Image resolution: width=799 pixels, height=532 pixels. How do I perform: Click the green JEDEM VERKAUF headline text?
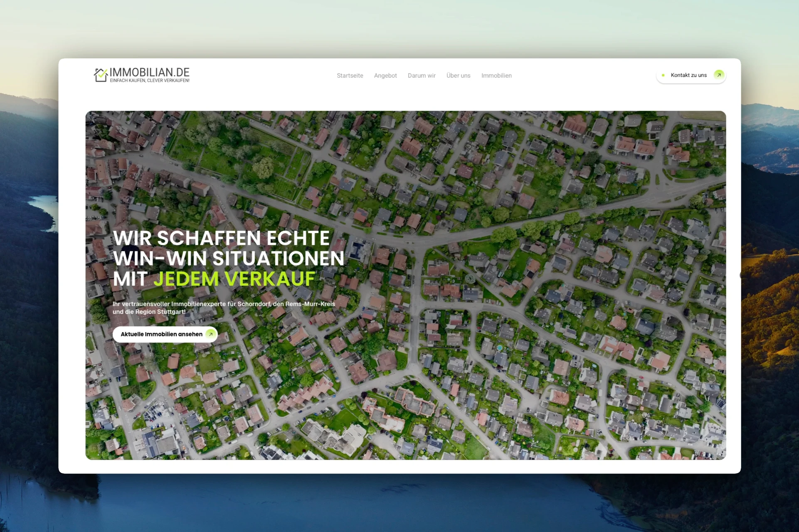tap(234, 279)
